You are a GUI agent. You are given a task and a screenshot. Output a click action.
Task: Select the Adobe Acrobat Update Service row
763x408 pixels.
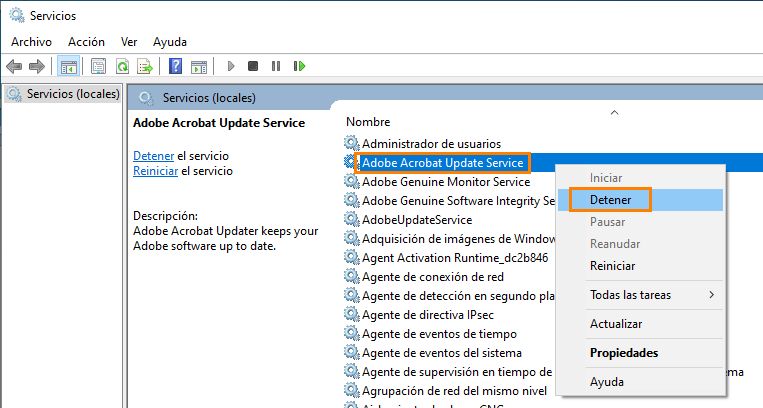click(442, 163)
